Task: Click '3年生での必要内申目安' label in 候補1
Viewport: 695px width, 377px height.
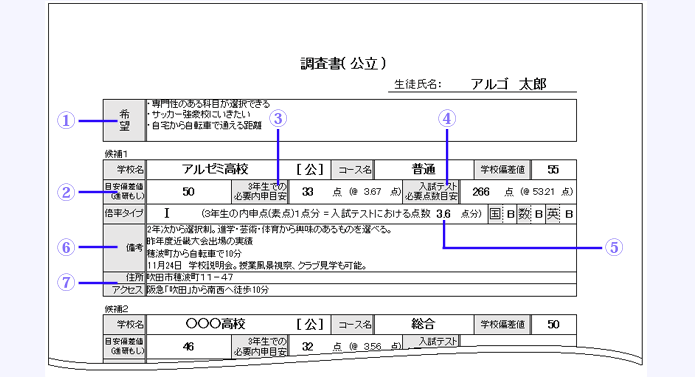Action: 260,191
